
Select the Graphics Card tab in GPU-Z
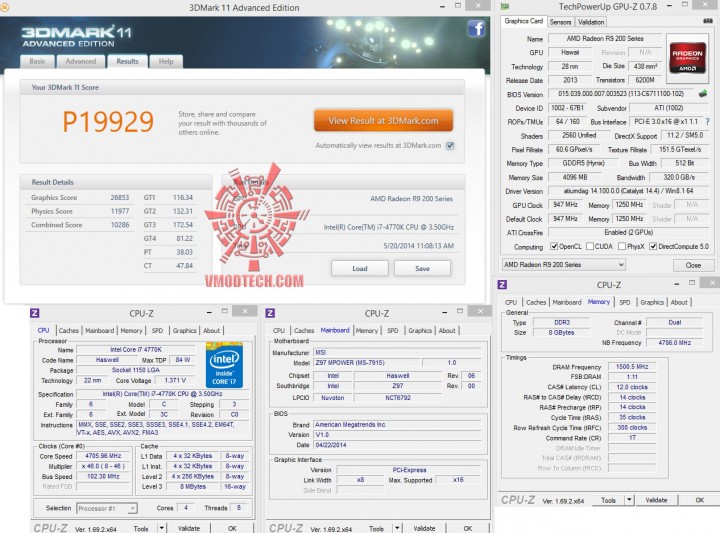pos(523,21)
